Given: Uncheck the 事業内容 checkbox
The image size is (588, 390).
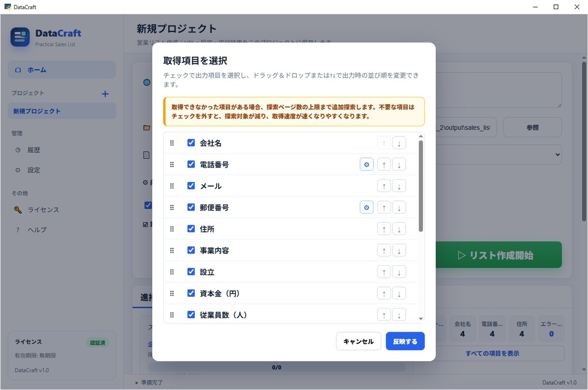Looking at the screenshot, I should click(191, 250).
